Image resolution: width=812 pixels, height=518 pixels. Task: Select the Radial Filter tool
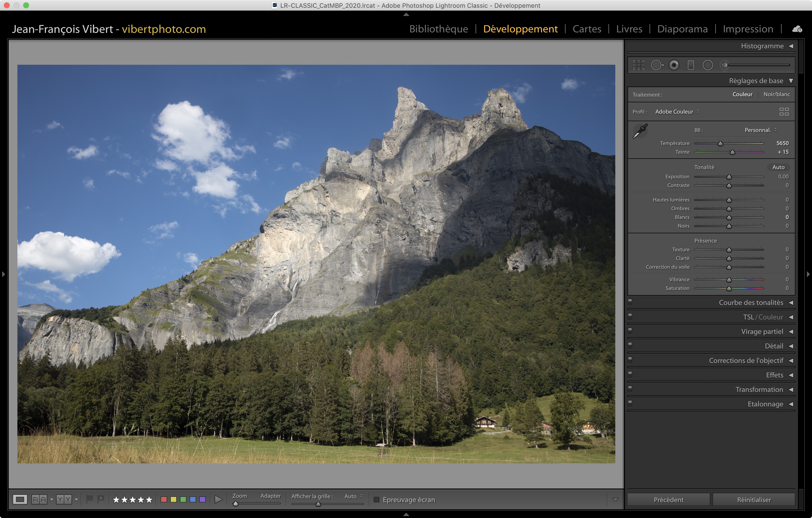[707, 65]
